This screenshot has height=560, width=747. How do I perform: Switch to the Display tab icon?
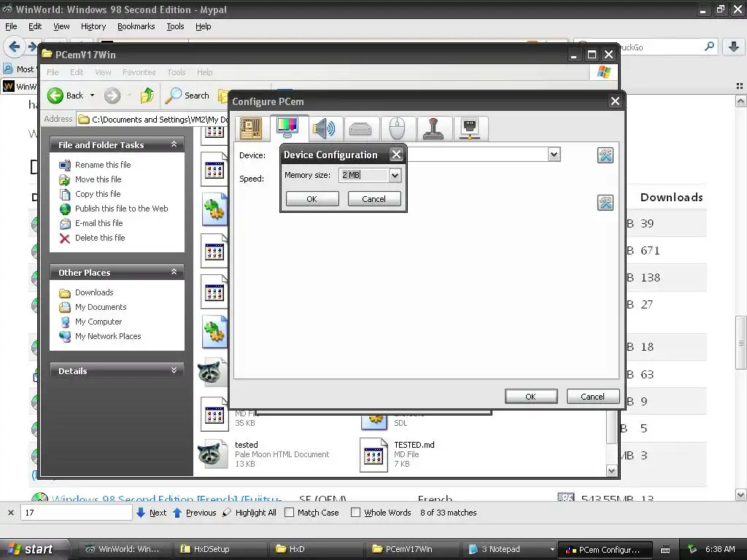pyautogui.click(x=287, y=128)
